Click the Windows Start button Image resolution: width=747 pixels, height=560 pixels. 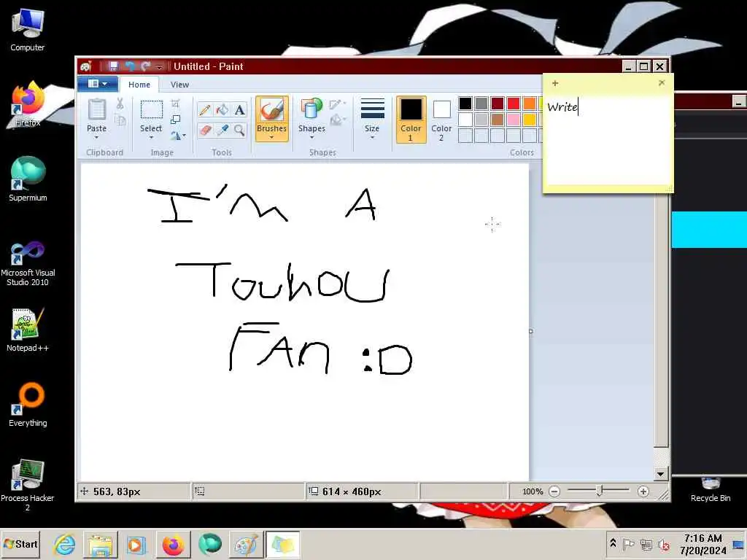point(20,544)
